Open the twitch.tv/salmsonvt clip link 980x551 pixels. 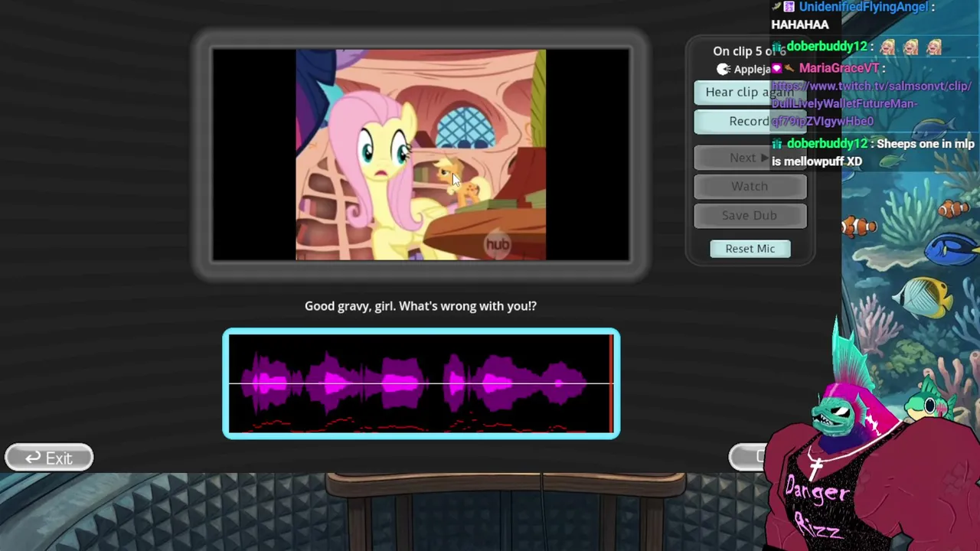(x=871, y=103)
